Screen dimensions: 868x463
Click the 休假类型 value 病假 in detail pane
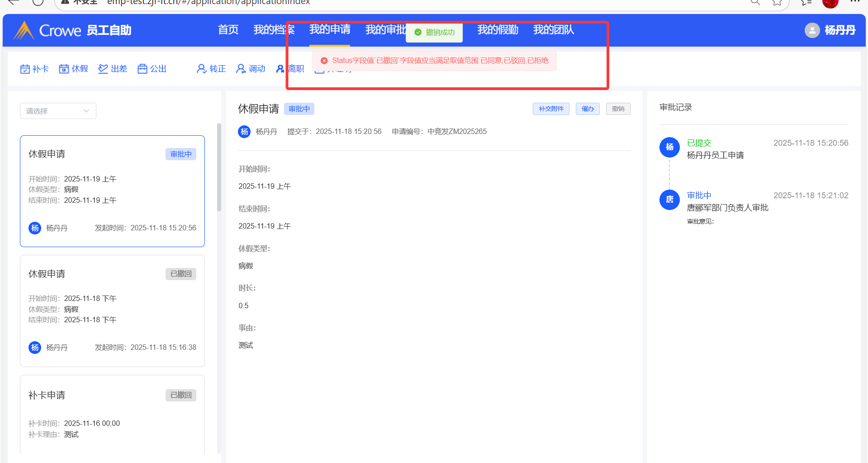tap(246, 266)
